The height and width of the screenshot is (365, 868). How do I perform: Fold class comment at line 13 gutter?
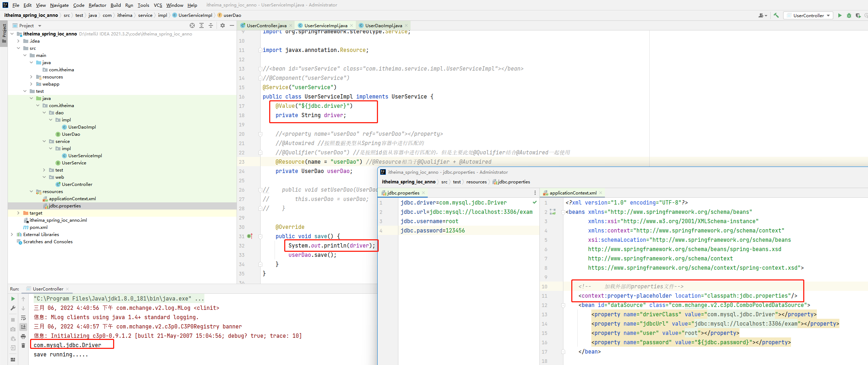(x=260, y=69)
